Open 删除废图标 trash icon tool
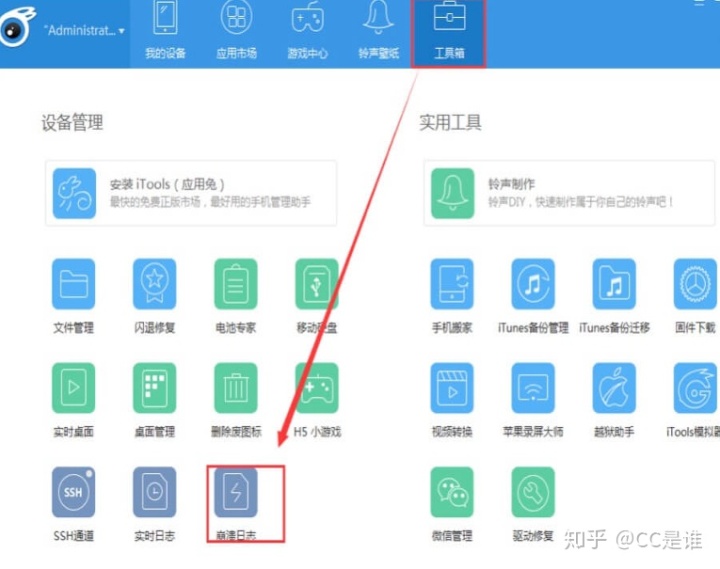720x569 pixels. click(236, 388)
